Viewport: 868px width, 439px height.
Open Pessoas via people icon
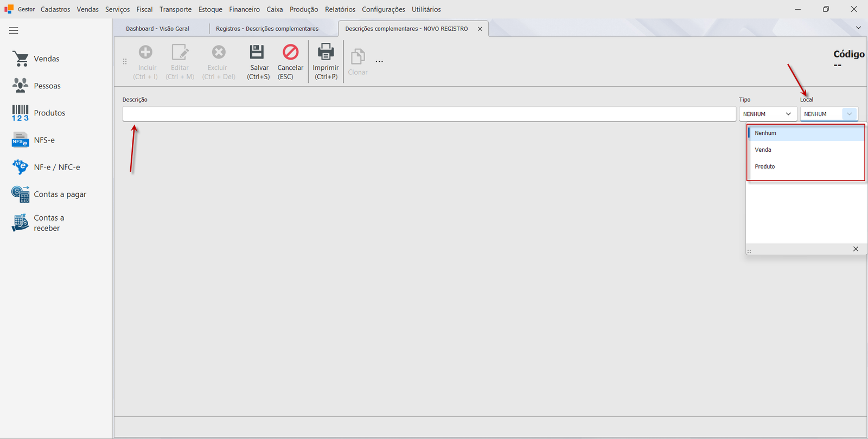click(21, 86)
